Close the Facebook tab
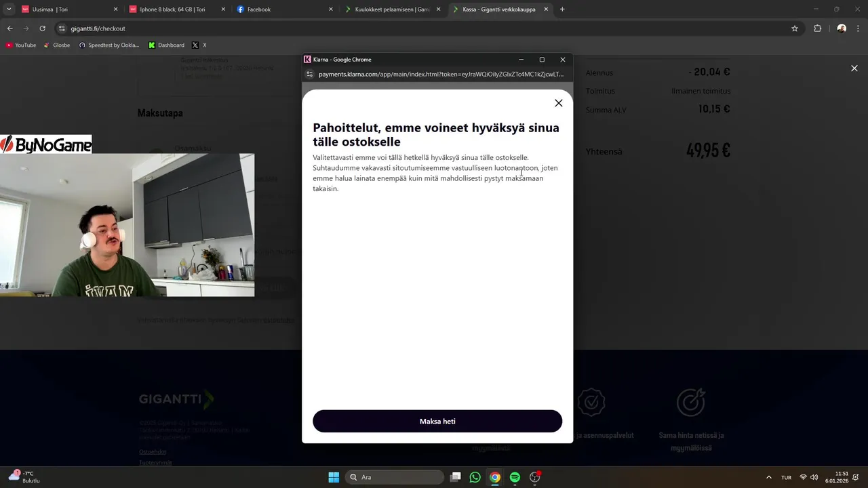The width and height of the screenshot is (868, 488). [x=331, y=9]
